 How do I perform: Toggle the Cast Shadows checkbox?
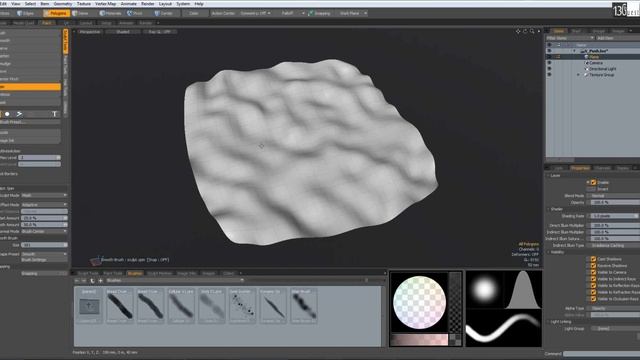point(593,259)
